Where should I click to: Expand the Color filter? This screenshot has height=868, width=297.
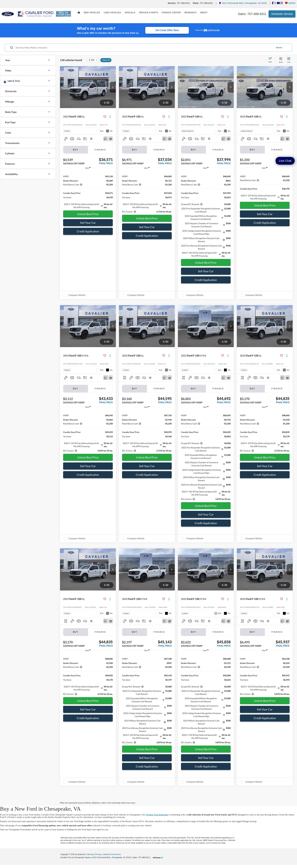point(28,133)
